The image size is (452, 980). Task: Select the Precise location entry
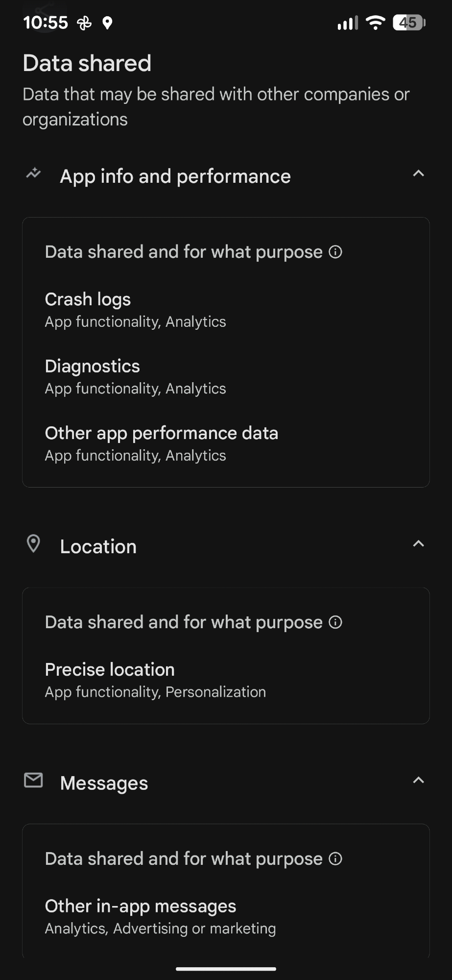click(x=155, y=680)
